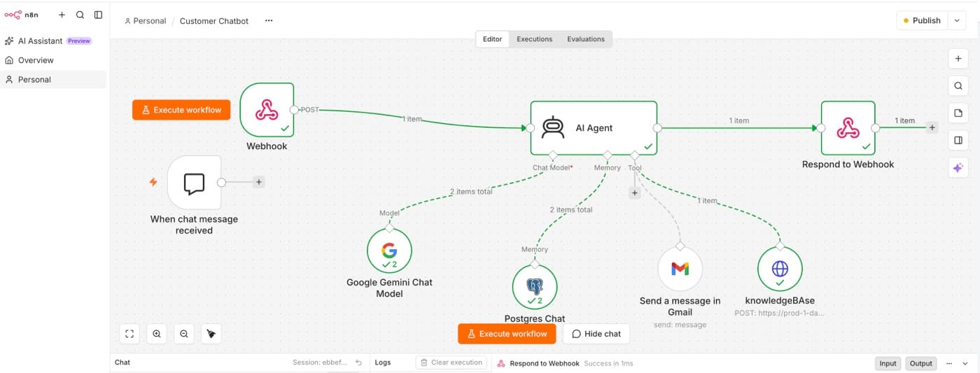
Task: Add a tool via plus under Tool
Action: (635, 192)
